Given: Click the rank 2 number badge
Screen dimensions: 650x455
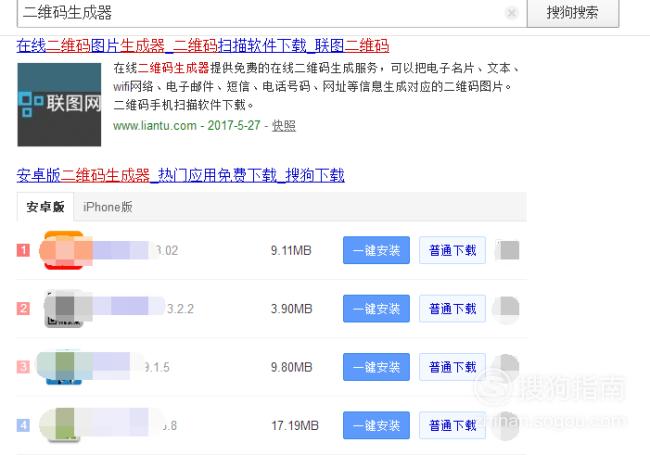Looking at the screenshot, I should point(23,309).
